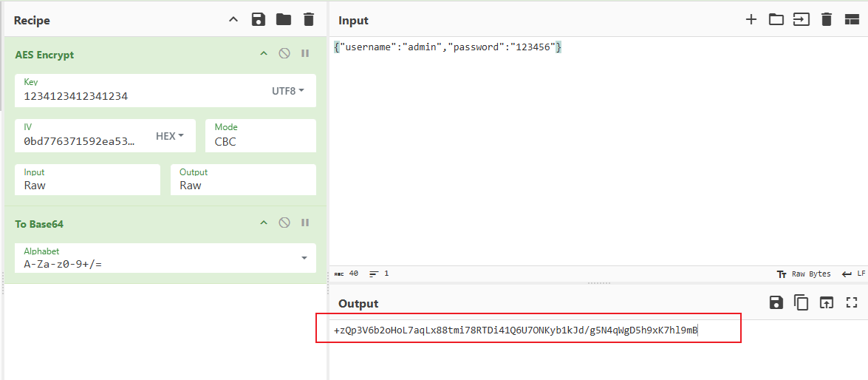Maximise the output pane
This screenshot has width=868, height=380.
point(852,302)
